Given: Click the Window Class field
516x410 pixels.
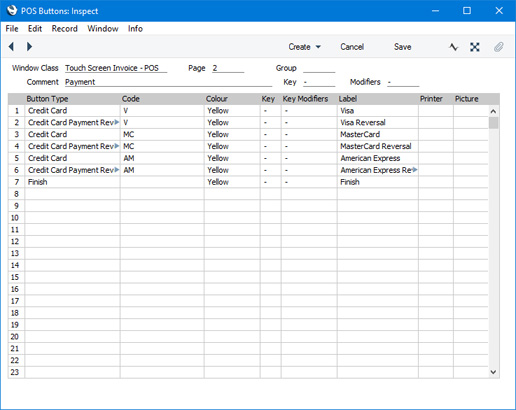Looking at the screenshot, I should point(116,68).
